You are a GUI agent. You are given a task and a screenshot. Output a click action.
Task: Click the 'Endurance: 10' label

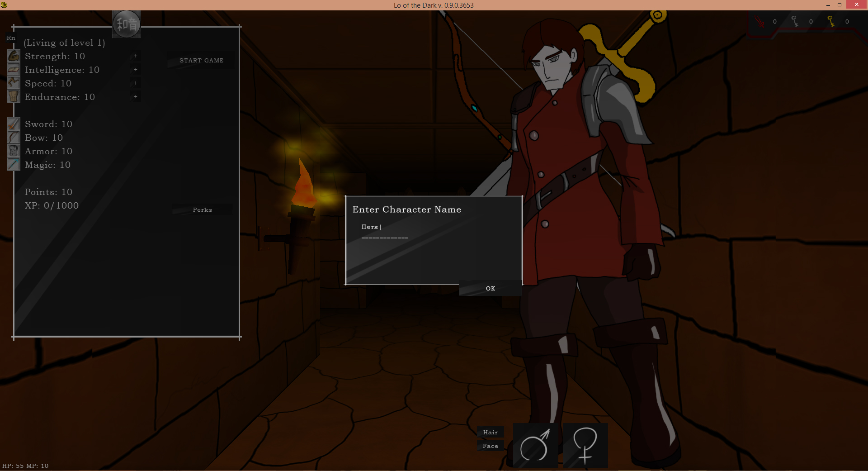point(60,97)
